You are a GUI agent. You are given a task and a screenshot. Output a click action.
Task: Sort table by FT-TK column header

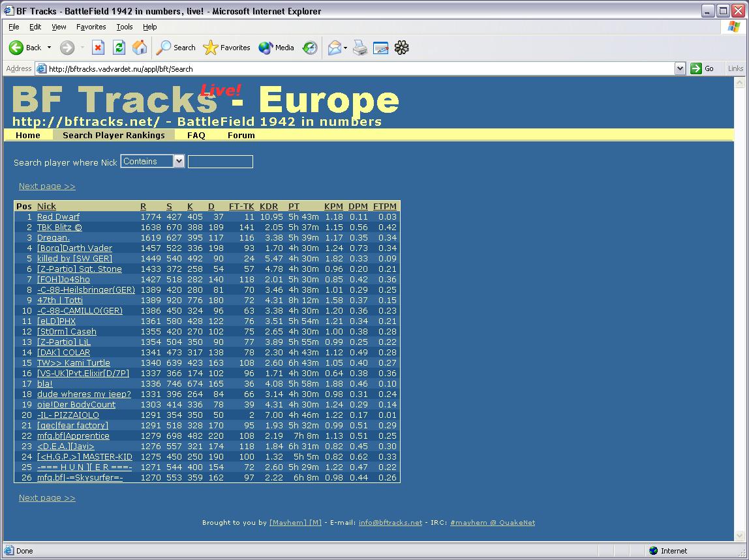click(x=241, y=206)
